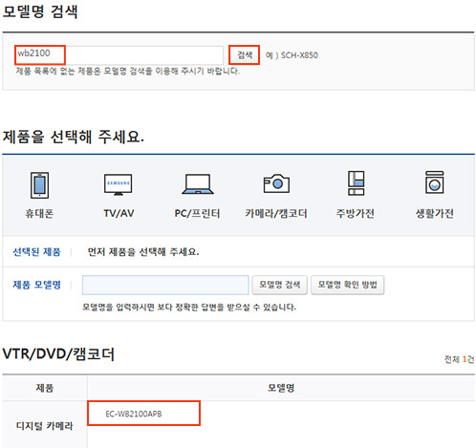This screenshot has width=476, height=448.
Task: Click the example text SCH-X850
Action: click(x=299, y=55)
